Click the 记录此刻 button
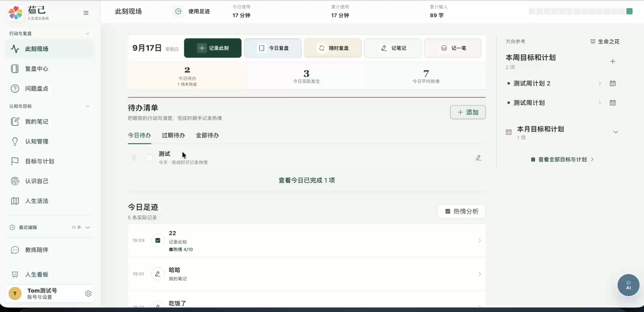The width and height of the screenshot is (644, 312). point(213,48)
